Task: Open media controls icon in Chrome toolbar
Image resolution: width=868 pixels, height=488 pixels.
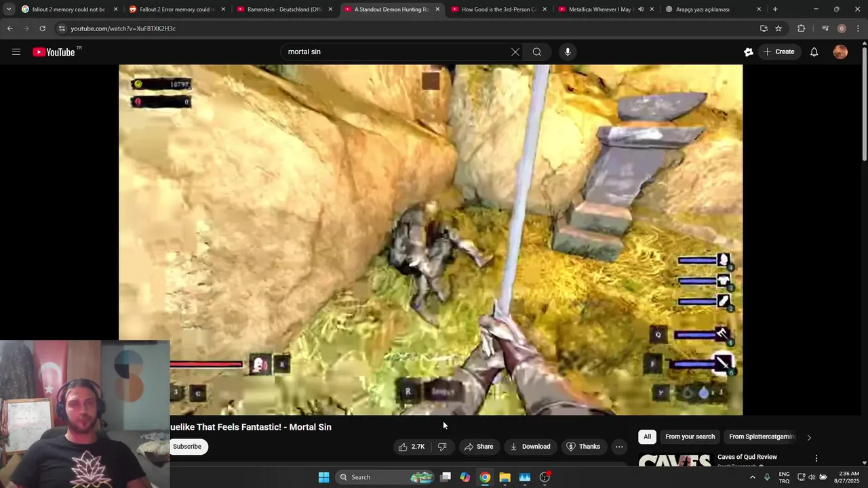Action: 825,28
